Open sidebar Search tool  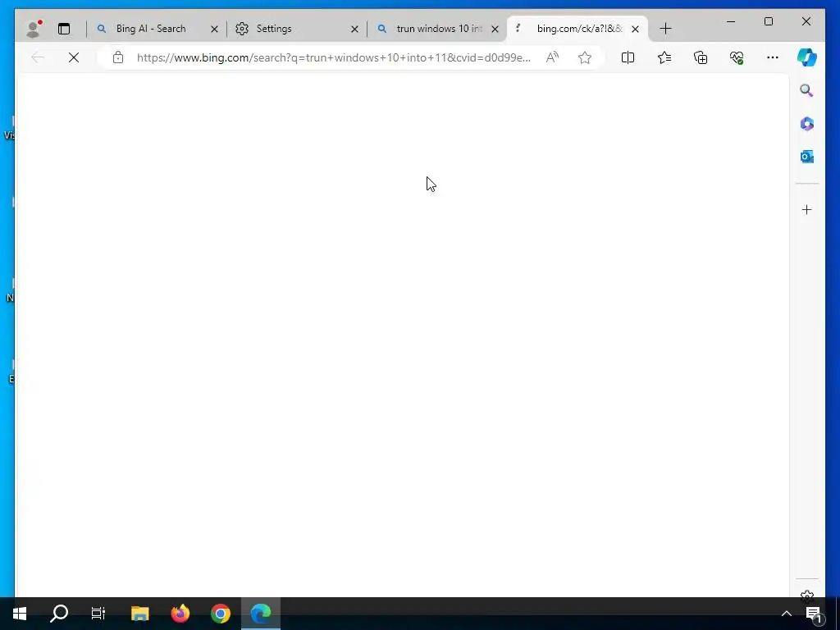(x=807, y=90)
